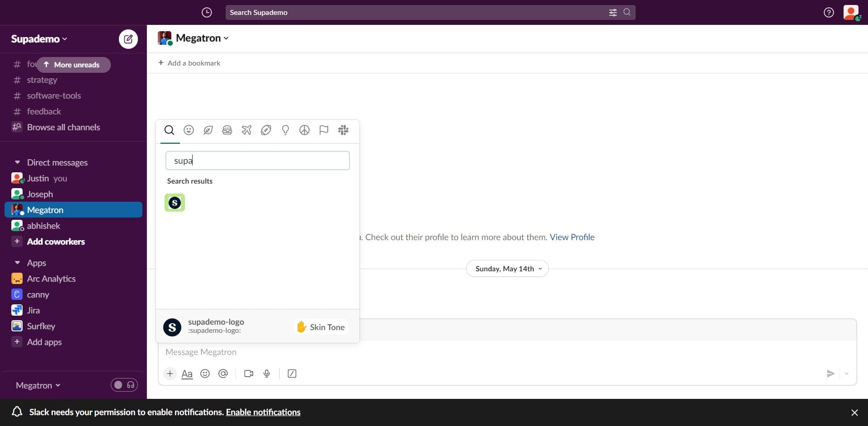This screenshot has height=426, width=868.
Task: Select the Travel & Places emoji category
Action: click(246, 130)
